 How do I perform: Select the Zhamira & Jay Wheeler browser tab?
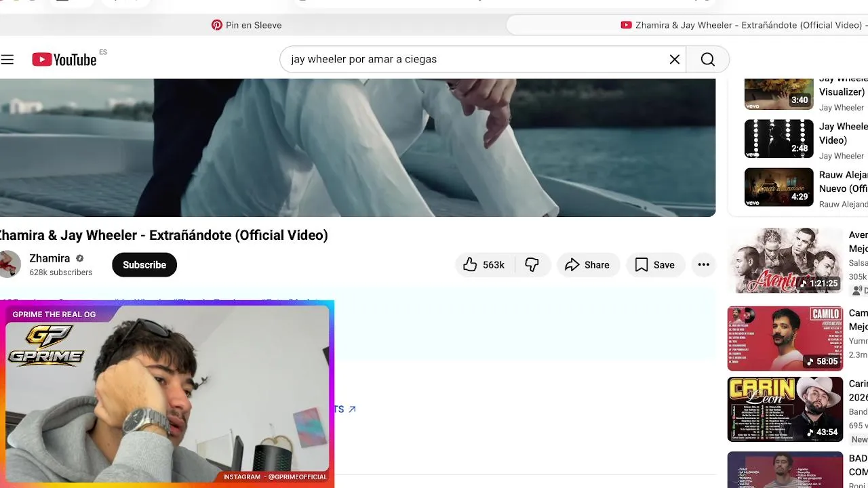coord(688,25)
